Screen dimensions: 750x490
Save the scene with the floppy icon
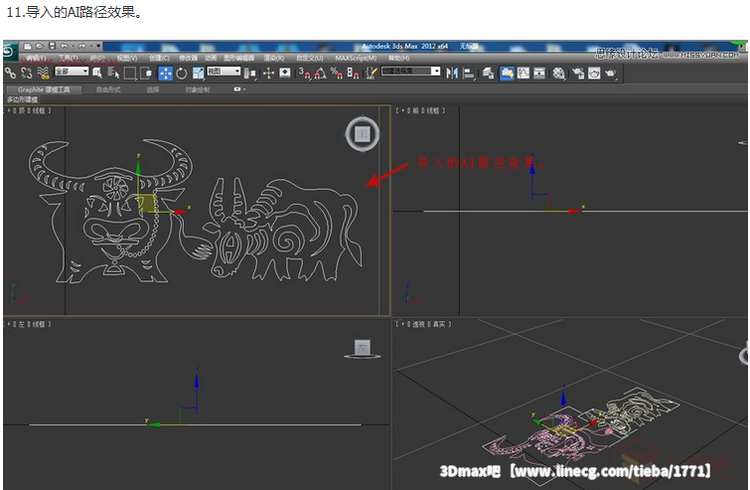tap(52, 46)
